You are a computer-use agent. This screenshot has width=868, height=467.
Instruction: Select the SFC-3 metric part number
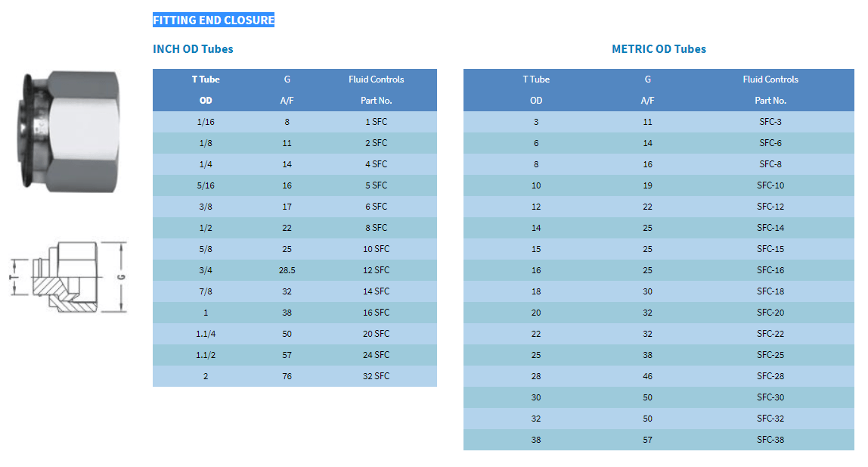pyautogui.click(x=770, y=122)
